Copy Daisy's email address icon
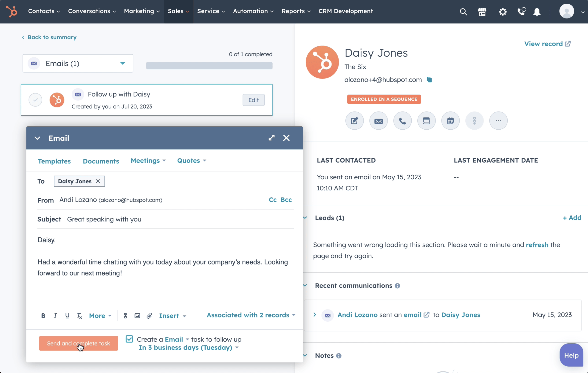This screenshot has height=373, width=588. point(429,80)
